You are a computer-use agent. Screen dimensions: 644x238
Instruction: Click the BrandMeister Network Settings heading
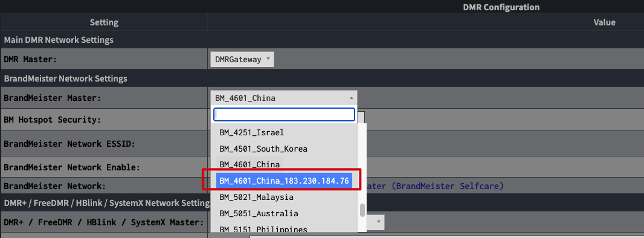(x=65, y=78)
